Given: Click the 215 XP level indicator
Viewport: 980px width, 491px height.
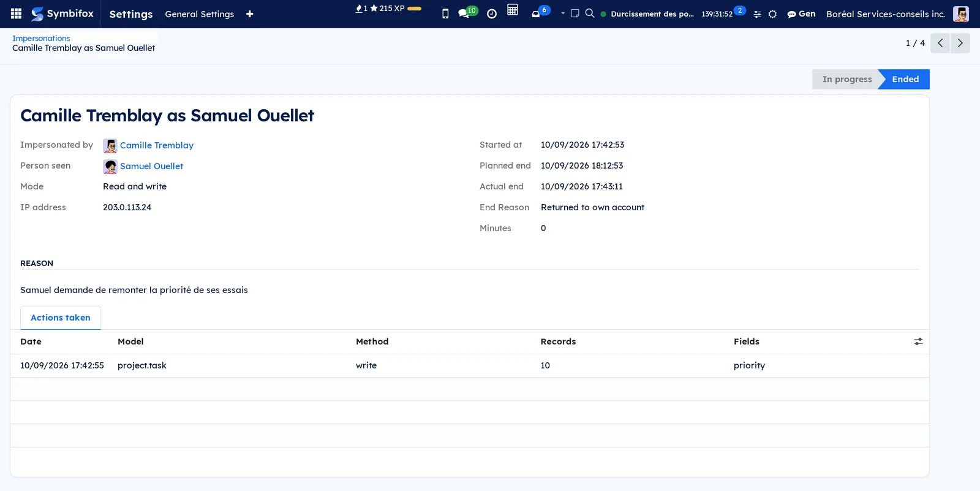Looking at the screenshot, I should [x=387, y=9].
